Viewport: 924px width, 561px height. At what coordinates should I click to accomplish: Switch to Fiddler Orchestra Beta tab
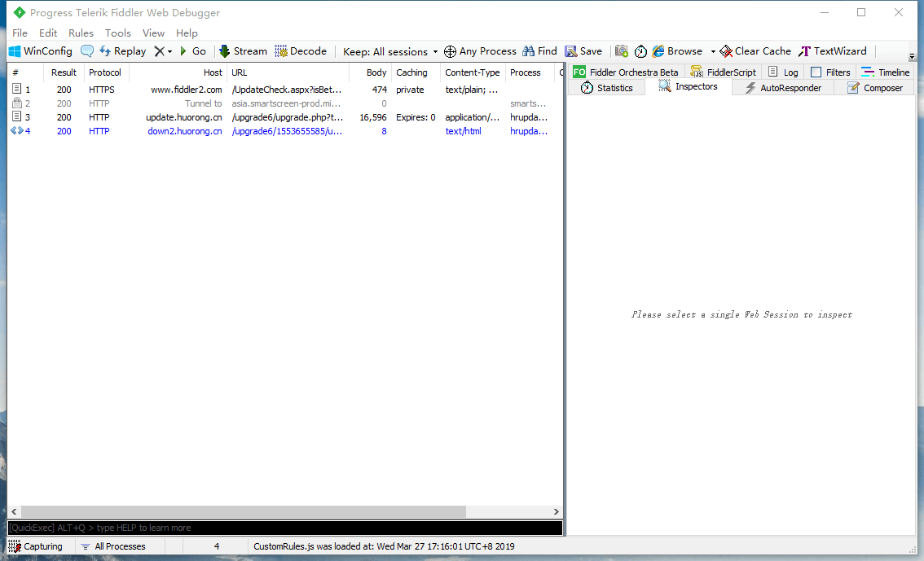626,72
